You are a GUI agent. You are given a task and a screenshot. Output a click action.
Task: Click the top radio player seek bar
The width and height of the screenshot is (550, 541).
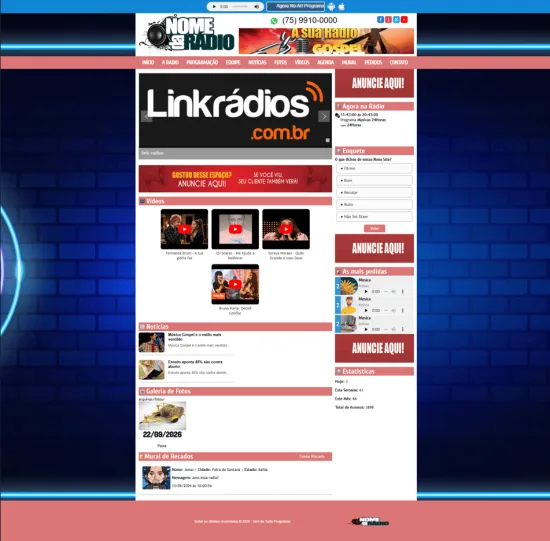(240, 6)
